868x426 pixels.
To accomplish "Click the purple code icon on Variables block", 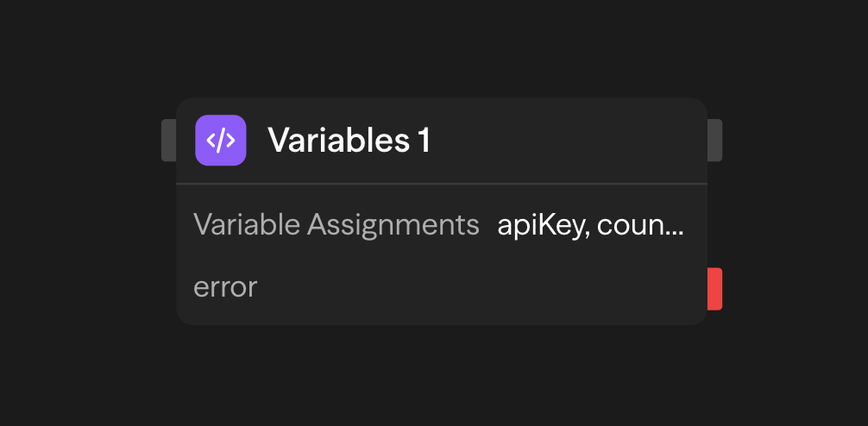I will tap(221, 140).
